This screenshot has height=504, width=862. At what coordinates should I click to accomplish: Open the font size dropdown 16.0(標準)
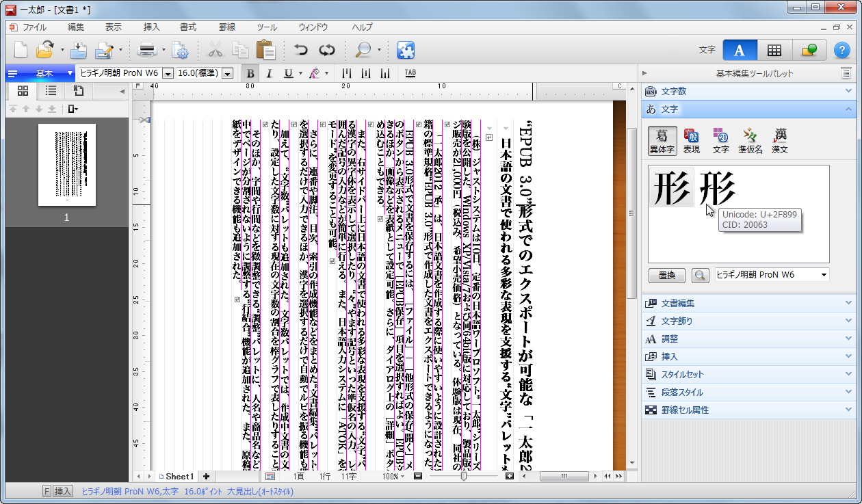click(227, 73)
